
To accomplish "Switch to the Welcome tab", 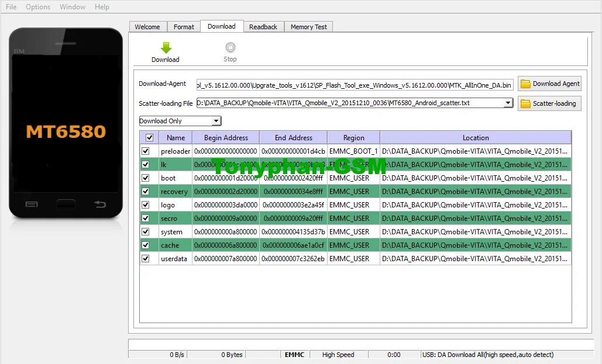I will (x=147, y=27).
